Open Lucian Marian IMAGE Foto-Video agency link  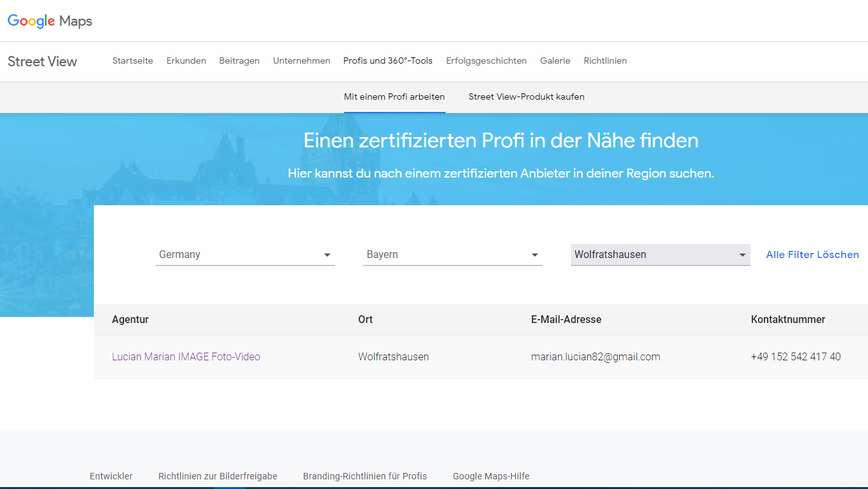pos(186,356)
